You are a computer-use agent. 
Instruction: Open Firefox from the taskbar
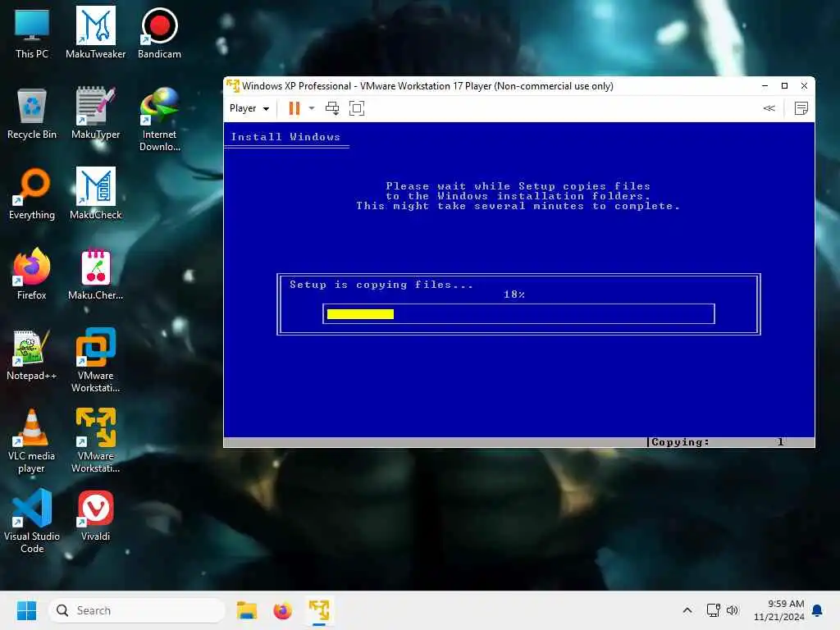tap(283, 610)
